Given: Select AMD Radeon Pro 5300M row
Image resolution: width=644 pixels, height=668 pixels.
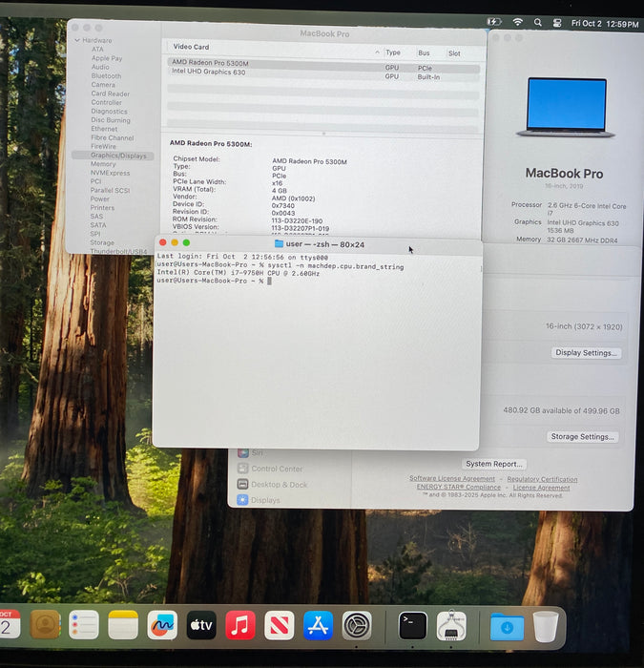Looking at the screenshot, I should [x=323, y=65].
